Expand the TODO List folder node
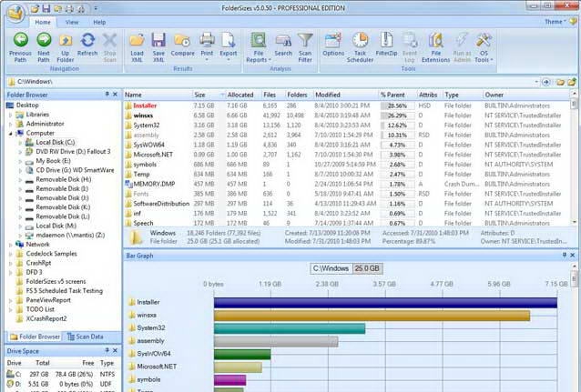This screenshot has width=581, height=392. pos(11,309)
